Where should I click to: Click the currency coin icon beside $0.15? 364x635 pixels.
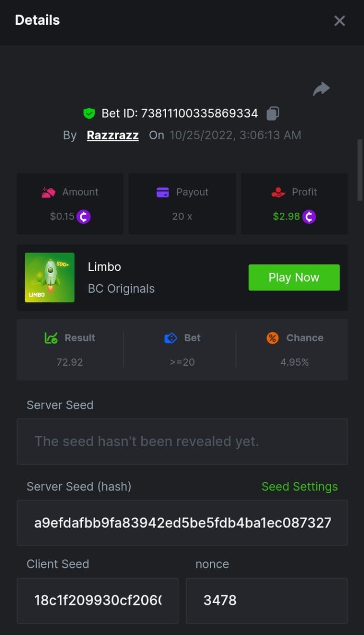84,216
